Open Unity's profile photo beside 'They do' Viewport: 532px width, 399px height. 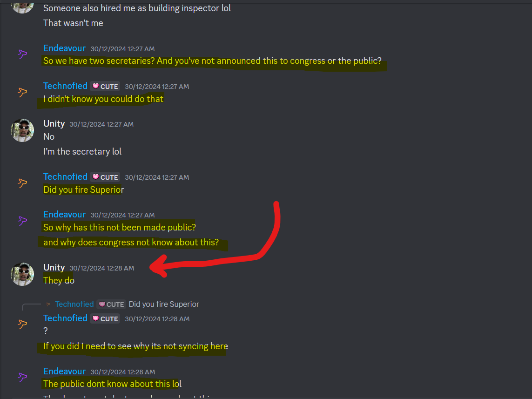point(22,274)
